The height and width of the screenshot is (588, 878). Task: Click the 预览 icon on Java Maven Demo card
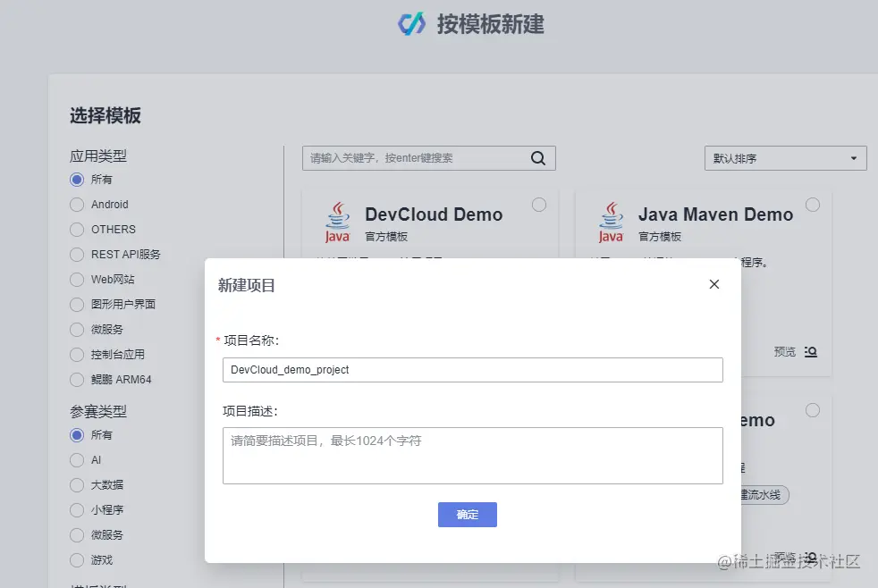coord(811,351)
